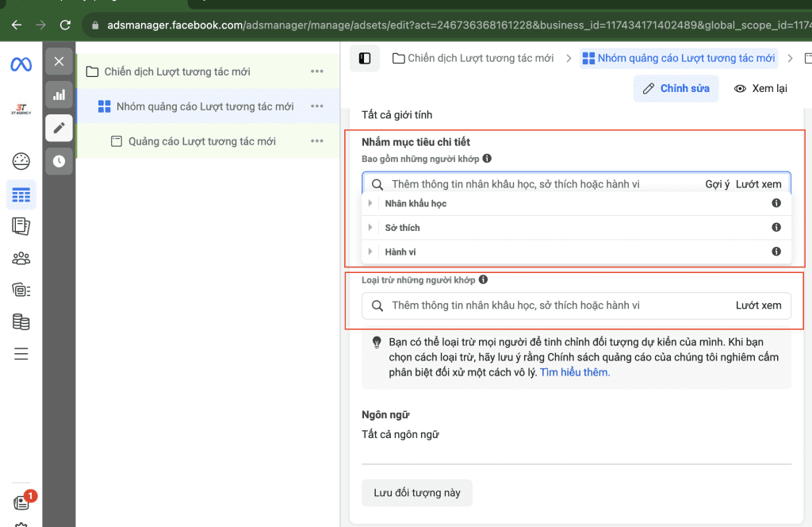
Task: Toggle the side panel layout icon
Action: click(x=365, y=58)
